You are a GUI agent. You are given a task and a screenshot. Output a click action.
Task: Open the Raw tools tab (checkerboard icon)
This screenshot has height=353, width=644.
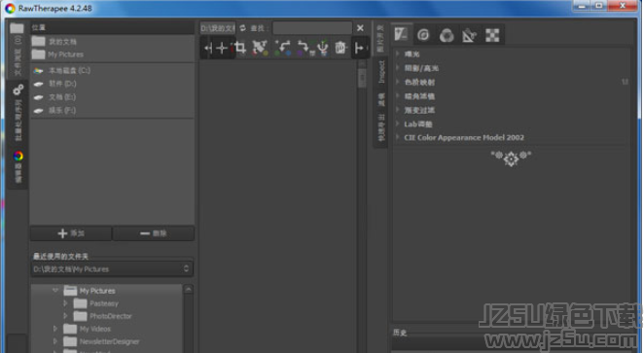(492, 35)
